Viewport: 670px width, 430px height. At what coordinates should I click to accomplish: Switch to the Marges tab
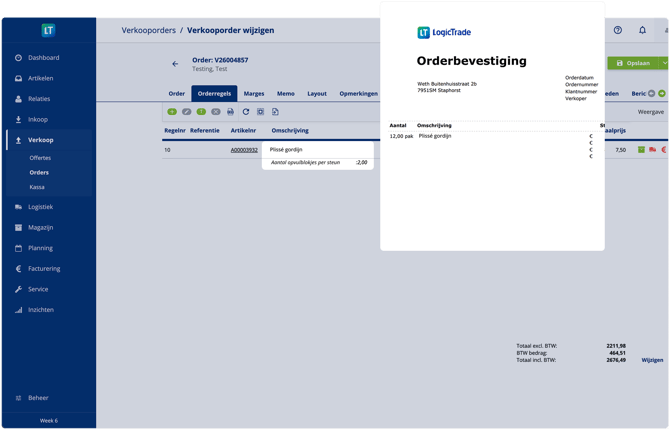(x=254, y=93)
